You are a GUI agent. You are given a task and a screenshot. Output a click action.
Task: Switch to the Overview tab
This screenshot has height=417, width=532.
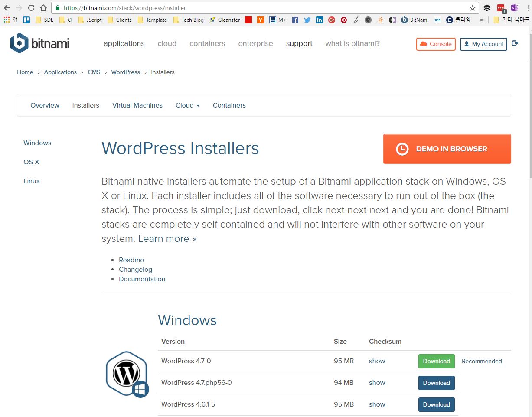[45, 105]
